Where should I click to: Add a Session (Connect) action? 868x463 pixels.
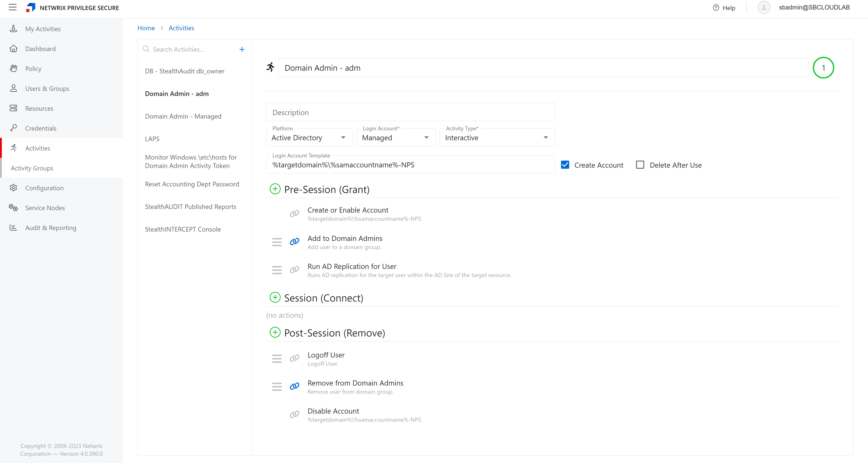tap(275, 298)
